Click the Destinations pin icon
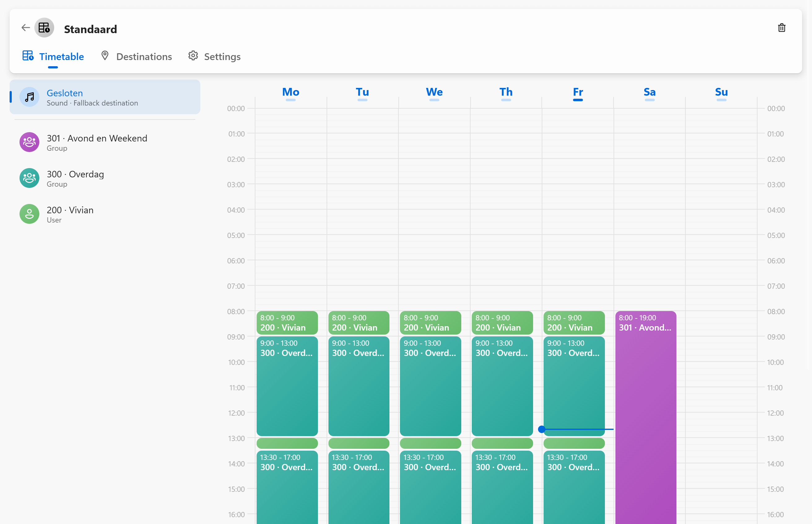The height and width of the screenshot is (524, 812). [105, 55]
